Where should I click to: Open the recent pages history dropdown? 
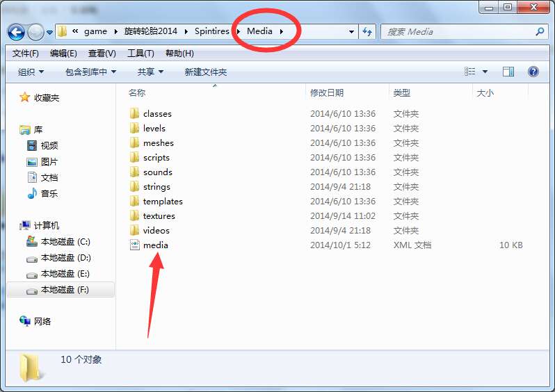[x=50, y=33]
